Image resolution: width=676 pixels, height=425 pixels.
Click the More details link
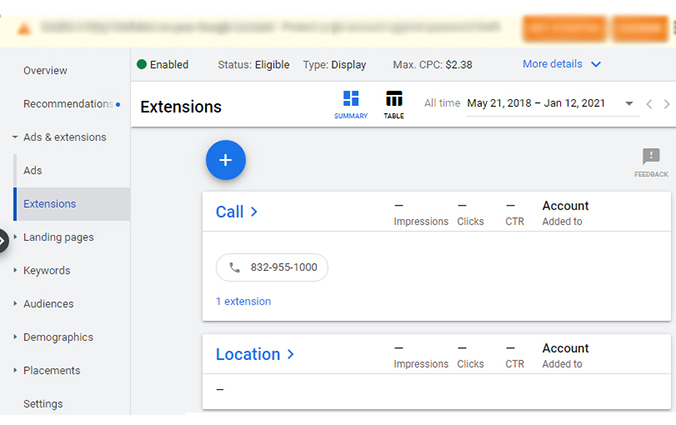(x=552, y=64)
